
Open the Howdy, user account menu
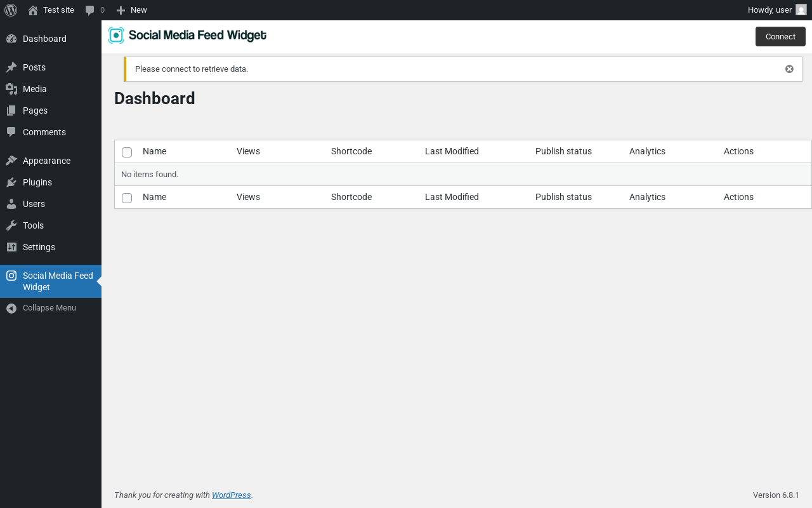click(x=769, y=10)
